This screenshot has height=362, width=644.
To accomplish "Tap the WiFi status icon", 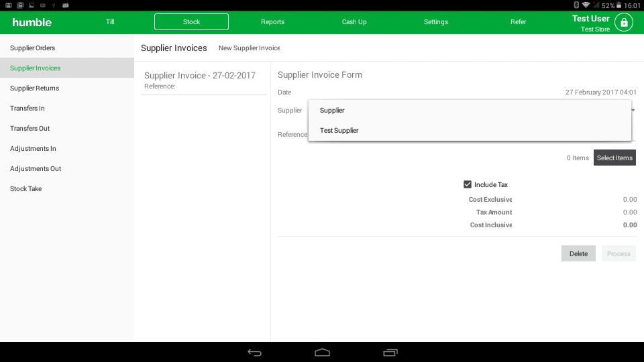I will pyautogui.click(x=586, y=5).
